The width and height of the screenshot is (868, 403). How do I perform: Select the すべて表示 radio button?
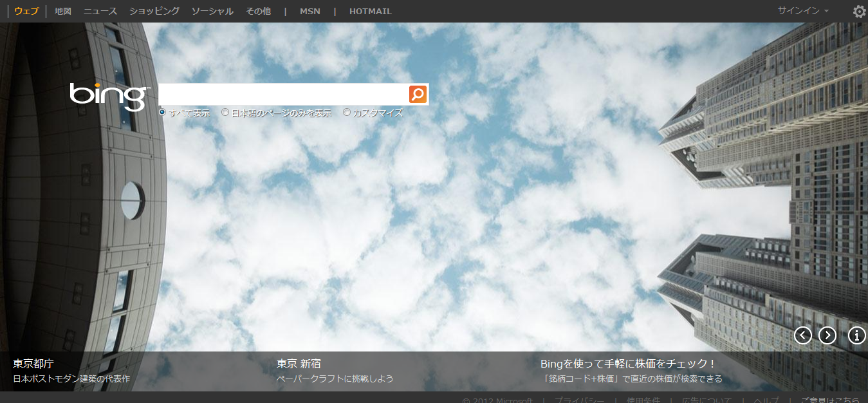point(163,112)
